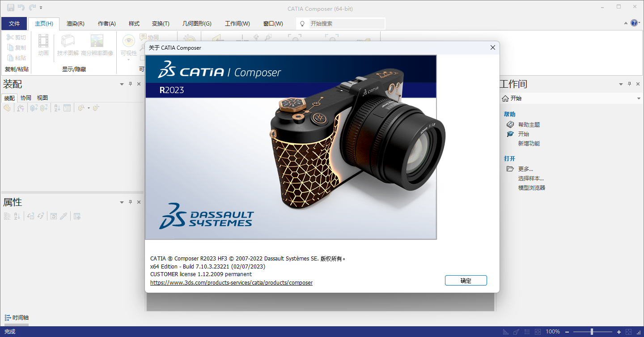Click the 粘贴 paste button
This screenshot has width=644, height=337.
[17, 58]
